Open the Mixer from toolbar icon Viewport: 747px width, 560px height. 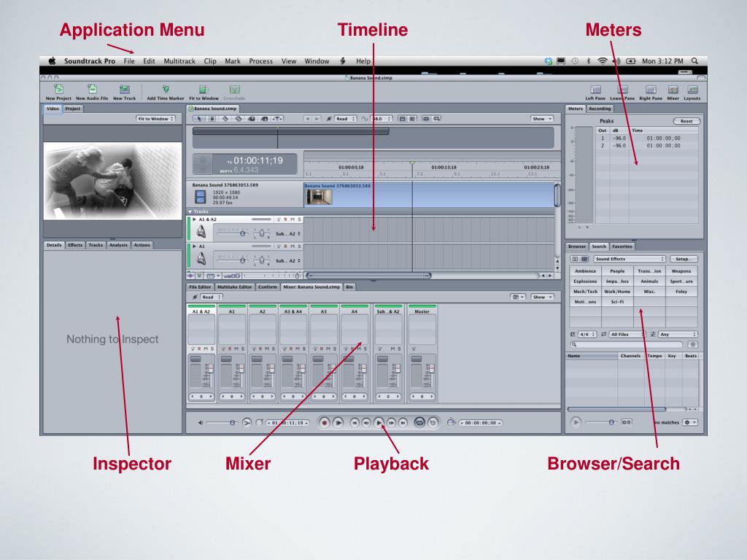click(x=673, y=90)
